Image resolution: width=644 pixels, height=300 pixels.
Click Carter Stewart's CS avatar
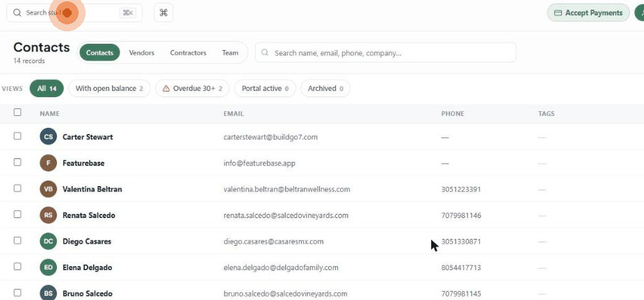49,137
